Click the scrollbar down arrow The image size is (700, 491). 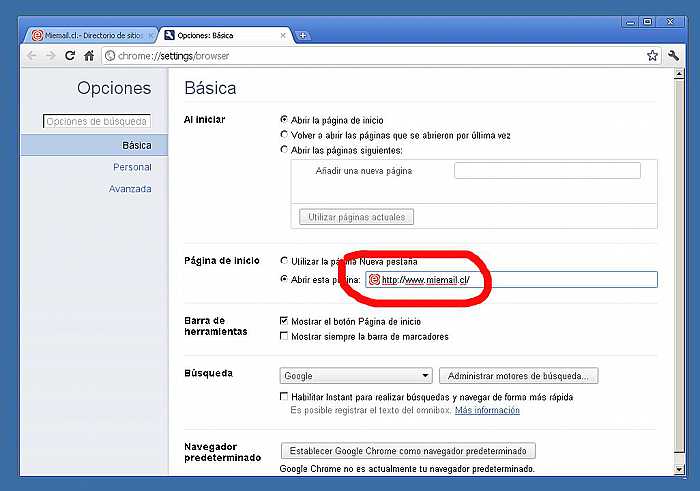(679, 469)
